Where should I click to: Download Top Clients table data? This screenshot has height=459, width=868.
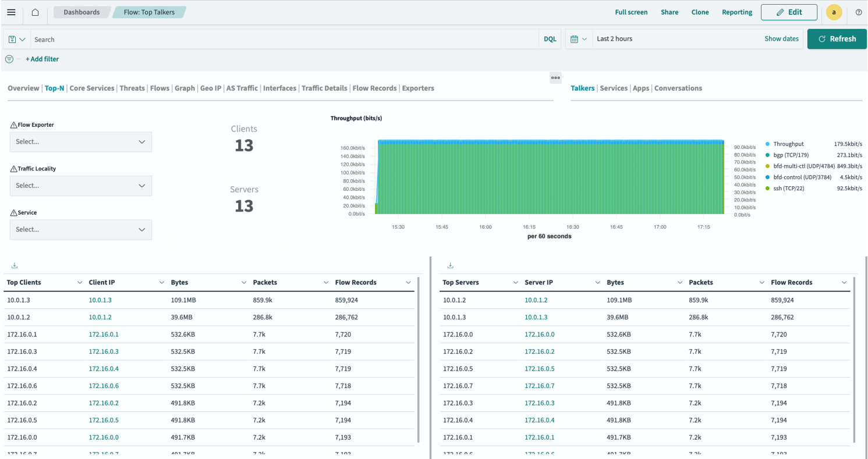pyautogui.click(x=15, y=266)
